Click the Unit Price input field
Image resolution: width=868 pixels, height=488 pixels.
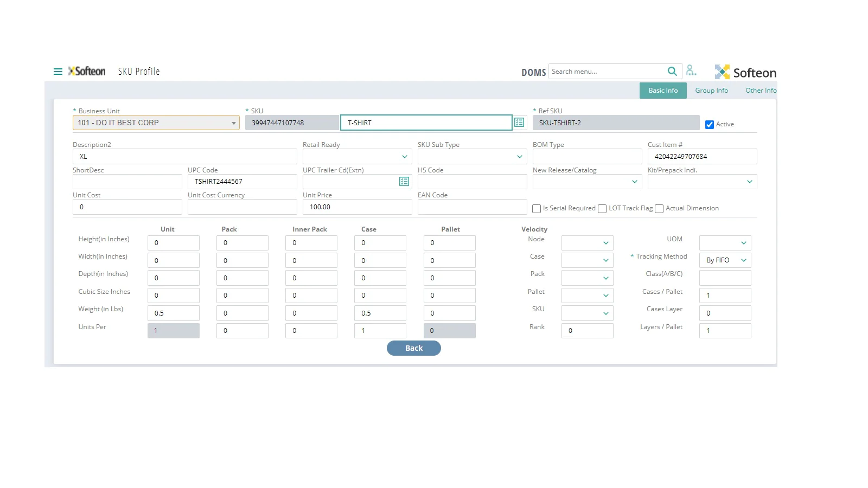pos(357,207)
